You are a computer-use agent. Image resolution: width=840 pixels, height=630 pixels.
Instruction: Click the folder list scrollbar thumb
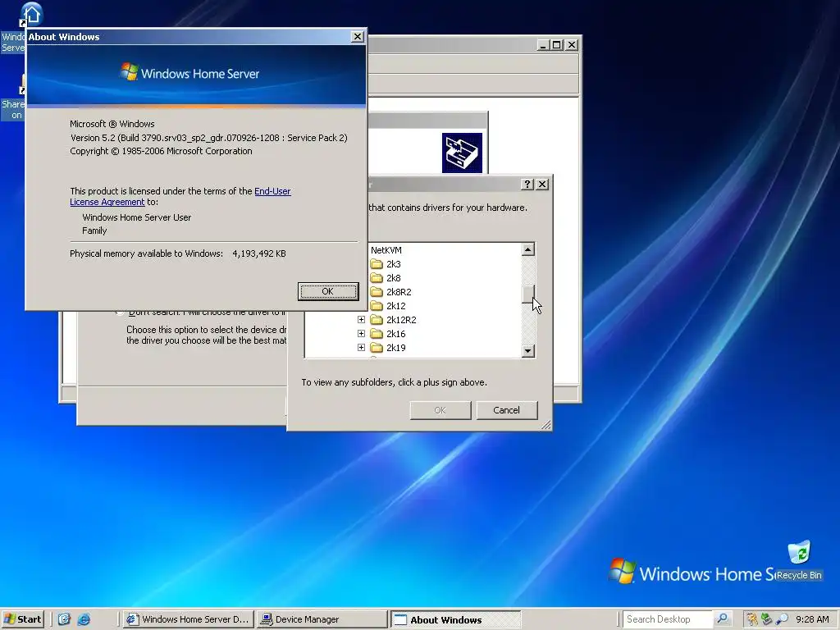point(528,294)
